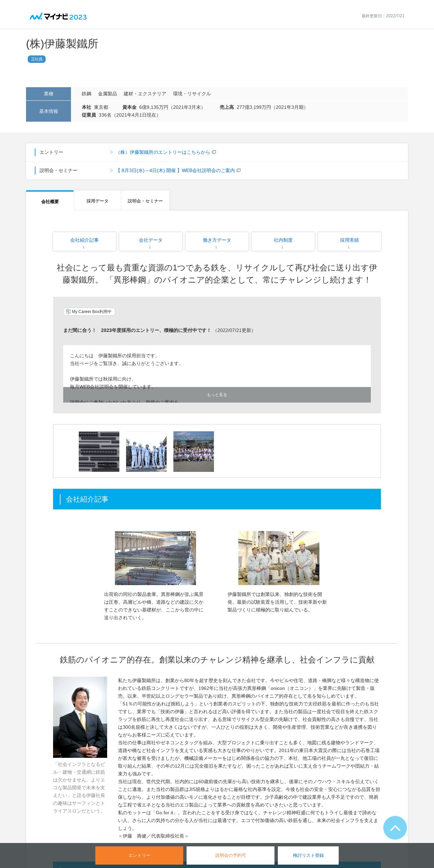Image resolution: width=434 pixels, height=868 pixels.
Task: Switch to the 採用データ tab
Action: pos(97,201)
